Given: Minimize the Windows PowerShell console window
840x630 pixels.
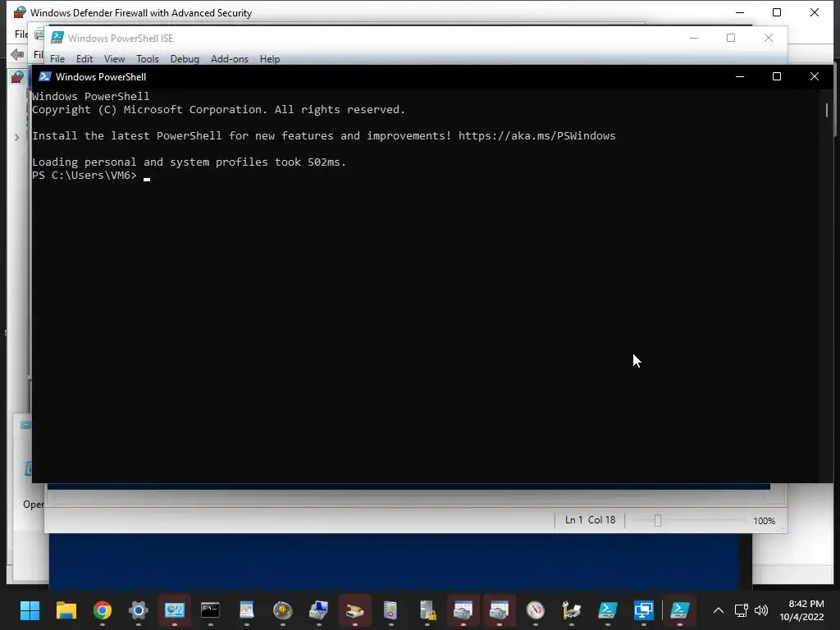Looking at the screenshot, I should click(x=740, y=76).
